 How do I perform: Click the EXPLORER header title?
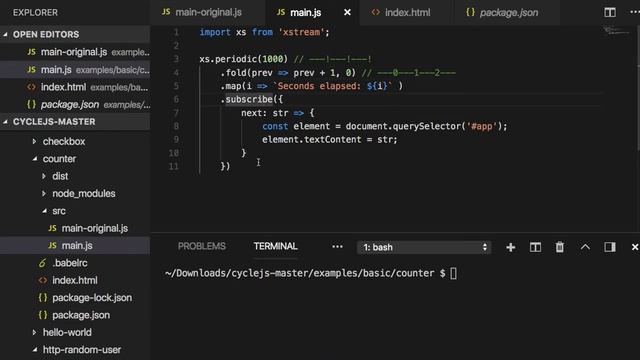coord(35,13)
